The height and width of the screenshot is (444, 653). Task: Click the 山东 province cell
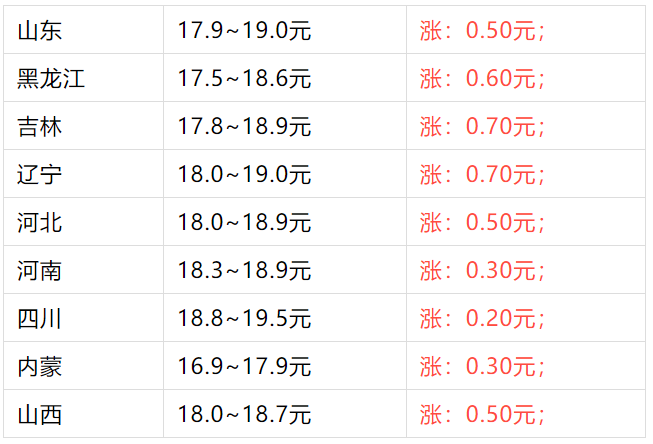click(x=40, y=30)
